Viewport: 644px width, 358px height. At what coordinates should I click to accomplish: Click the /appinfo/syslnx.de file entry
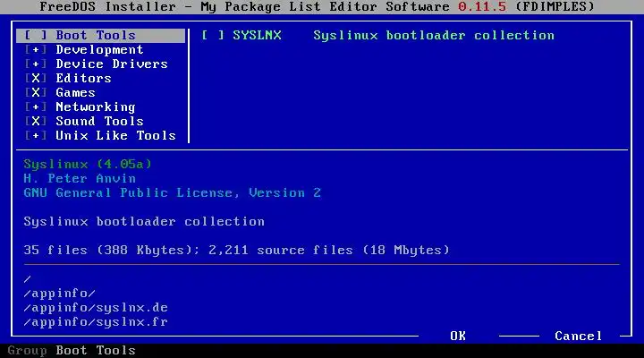click(96, 308)
